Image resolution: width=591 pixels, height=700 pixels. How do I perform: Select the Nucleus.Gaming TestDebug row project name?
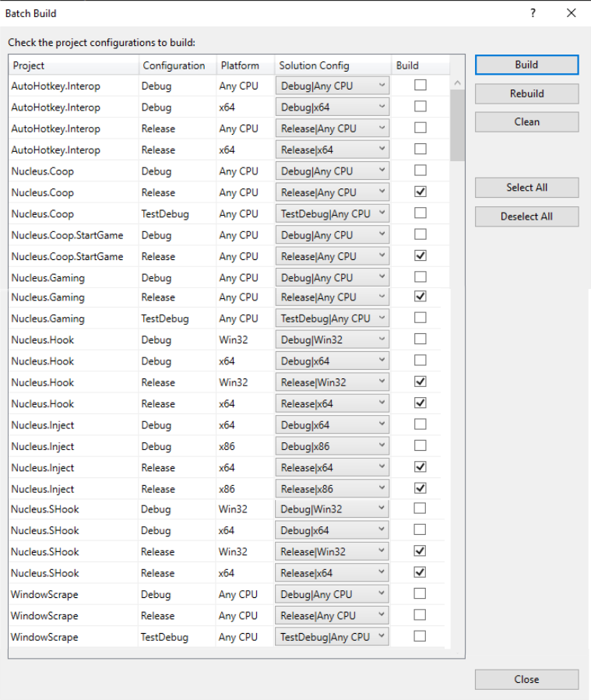click(47, 318)
